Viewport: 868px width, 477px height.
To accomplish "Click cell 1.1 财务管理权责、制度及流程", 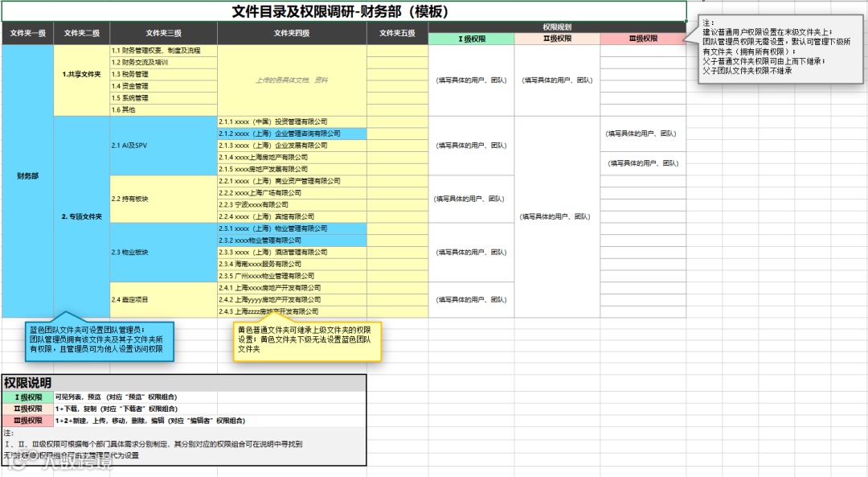I will pos(163,51).
